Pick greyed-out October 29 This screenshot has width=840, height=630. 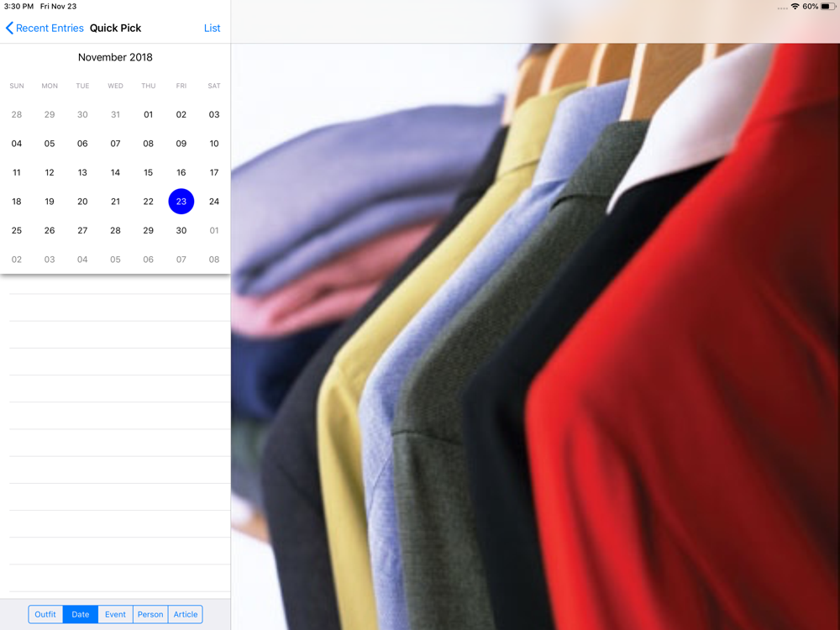click(50, 114)
